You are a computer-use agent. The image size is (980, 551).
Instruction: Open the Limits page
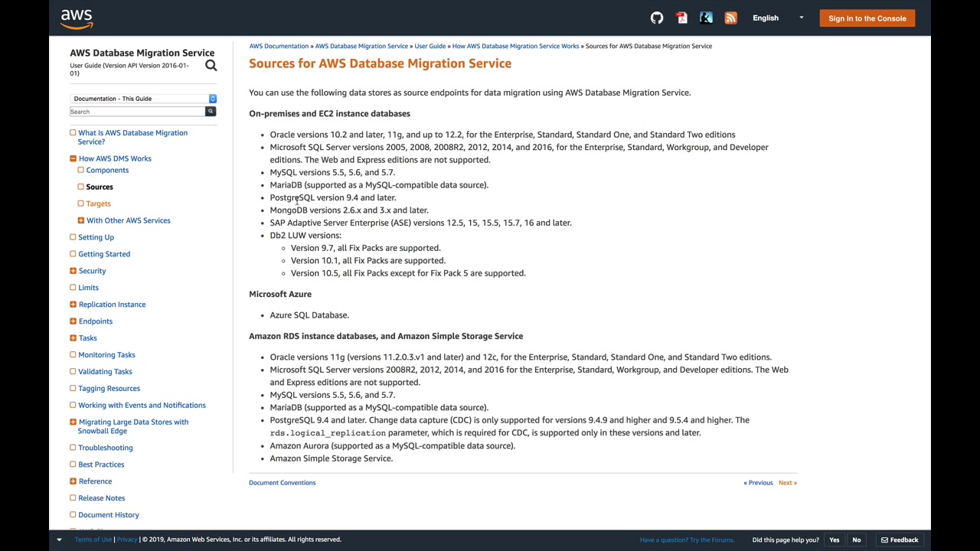click(x=88, y=288)
